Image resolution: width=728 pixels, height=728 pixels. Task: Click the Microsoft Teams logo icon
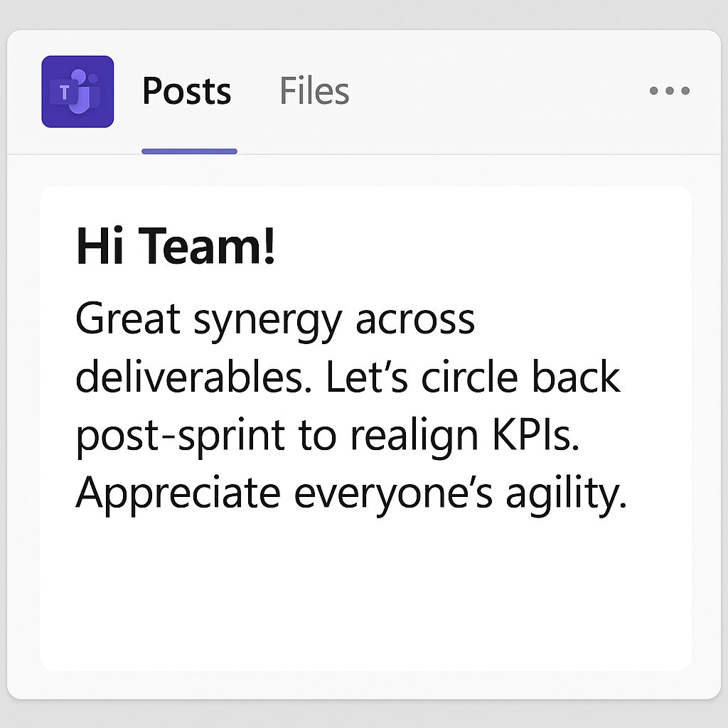pos(77,92)
